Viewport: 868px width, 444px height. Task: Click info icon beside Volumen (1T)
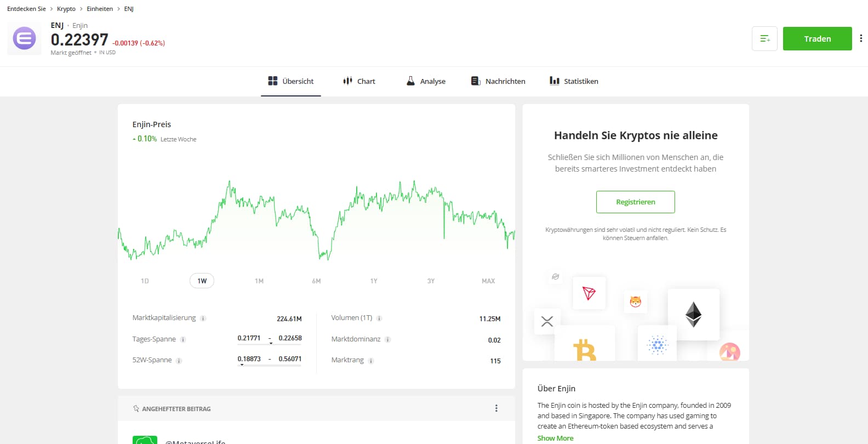coord(379,318)
